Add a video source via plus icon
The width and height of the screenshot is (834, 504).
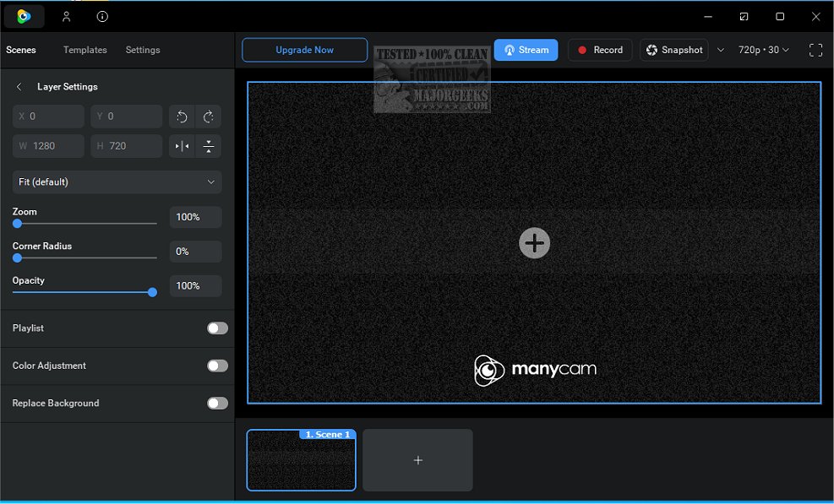(x=534, y=243)
